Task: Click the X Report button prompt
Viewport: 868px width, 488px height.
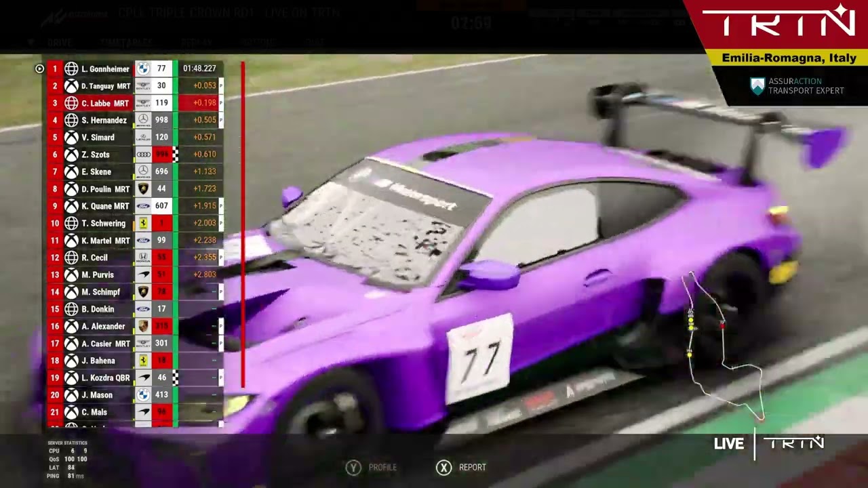Action: click(x=461, y=468)
